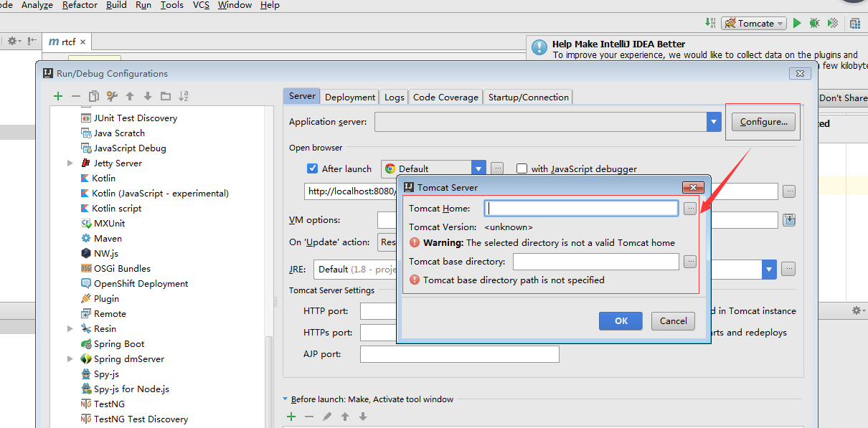868x428 pixels.
Task: Click the Configure... button
Action: (763, 122)
